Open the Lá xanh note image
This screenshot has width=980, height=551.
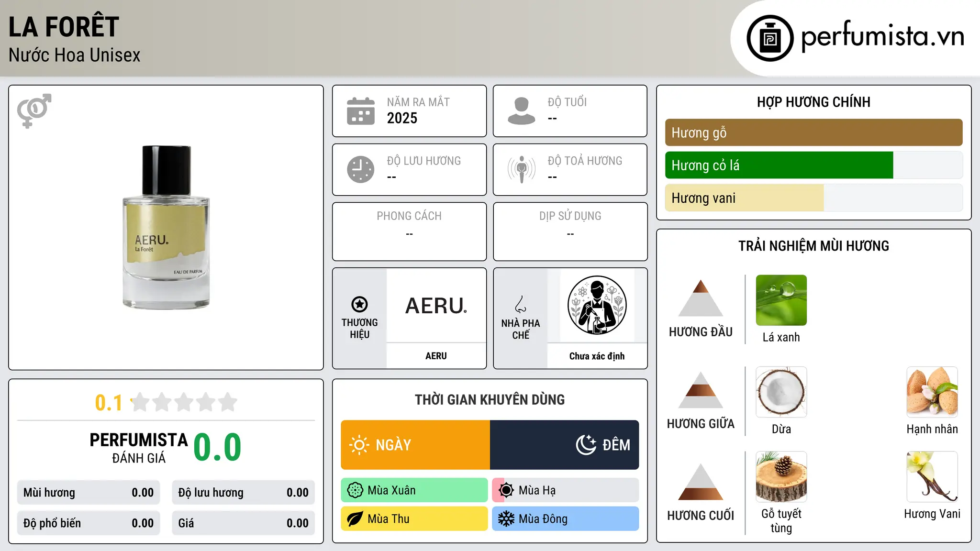click(x=781, y=300)
